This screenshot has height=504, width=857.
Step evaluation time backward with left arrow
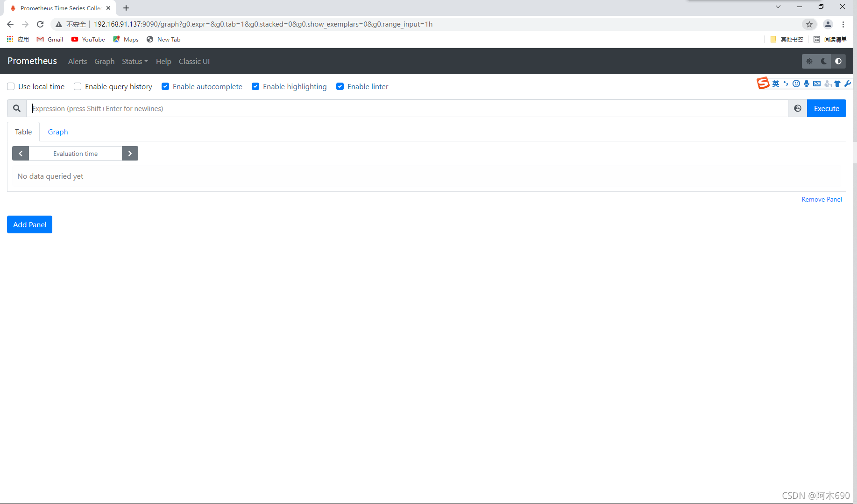(21, 154)
